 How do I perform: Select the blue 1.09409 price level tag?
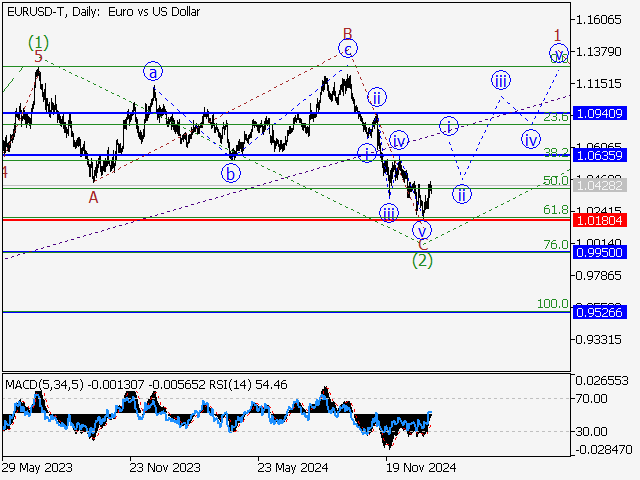point(600,113)
